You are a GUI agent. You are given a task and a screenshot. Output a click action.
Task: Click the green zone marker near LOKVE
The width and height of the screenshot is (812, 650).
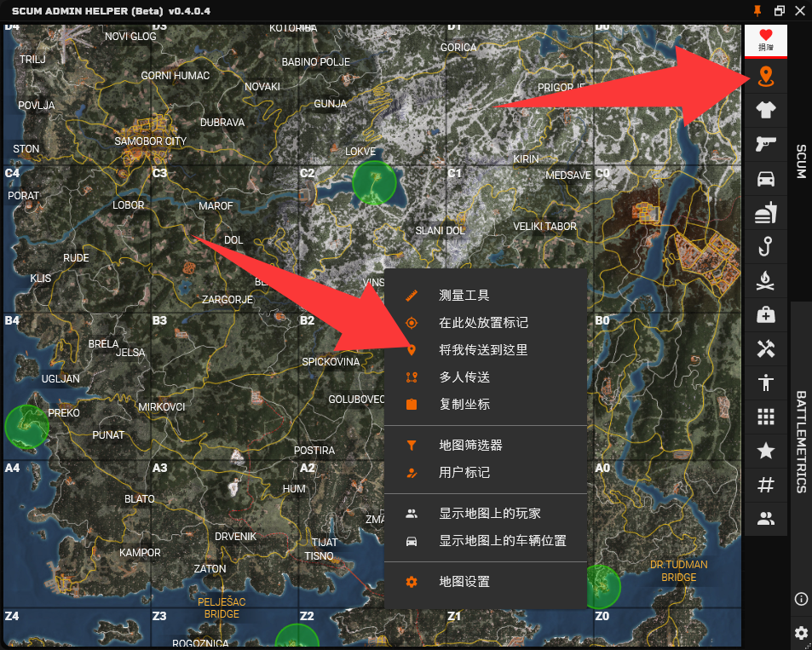(x=374, y=182)
